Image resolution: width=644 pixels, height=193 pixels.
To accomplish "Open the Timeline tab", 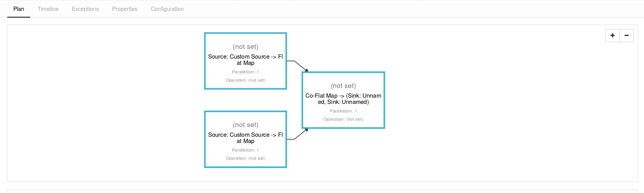I will tap(48, 9).
